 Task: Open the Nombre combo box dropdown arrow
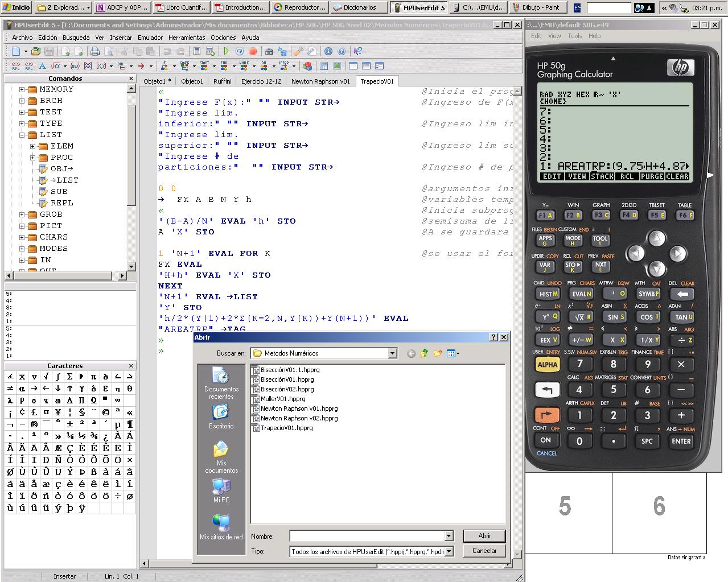click(x=449, y=536)
